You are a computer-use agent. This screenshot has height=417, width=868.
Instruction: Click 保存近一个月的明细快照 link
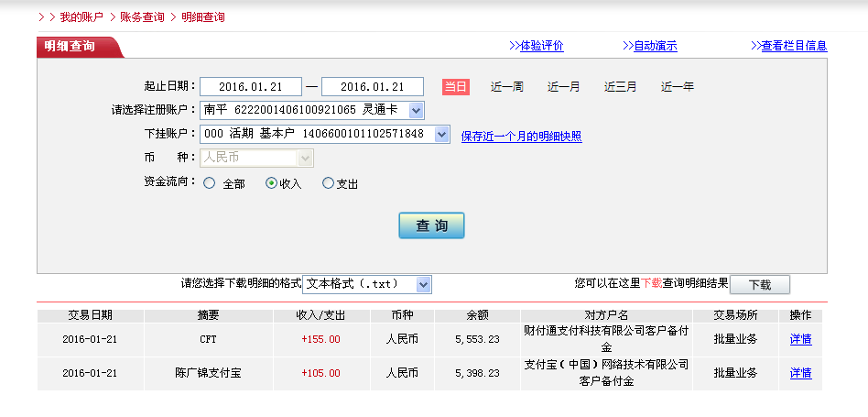[521, 137]
